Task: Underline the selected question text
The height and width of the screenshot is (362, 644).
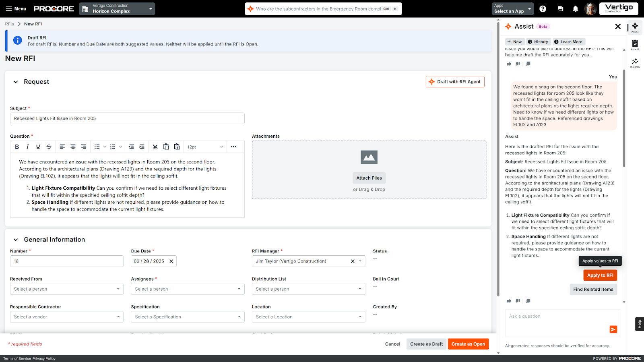Action: click(x=38, y=147)
